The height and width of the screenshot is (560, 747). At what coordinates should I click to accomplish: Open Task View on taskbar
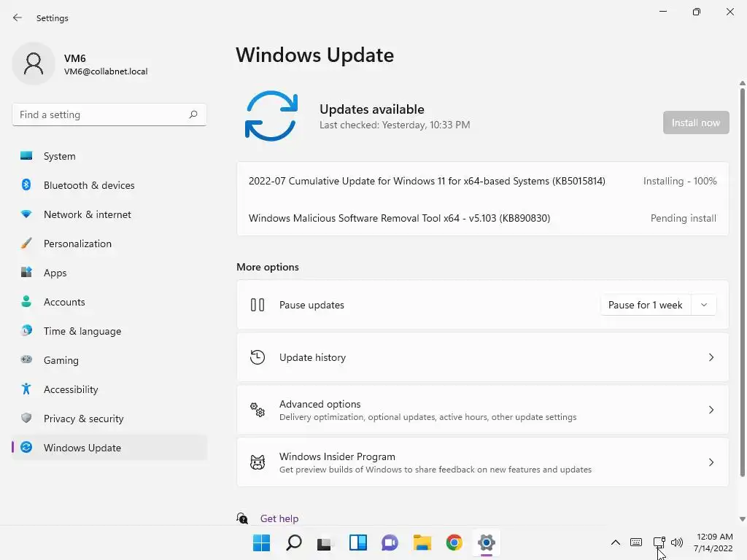click(x=325, y=542)
